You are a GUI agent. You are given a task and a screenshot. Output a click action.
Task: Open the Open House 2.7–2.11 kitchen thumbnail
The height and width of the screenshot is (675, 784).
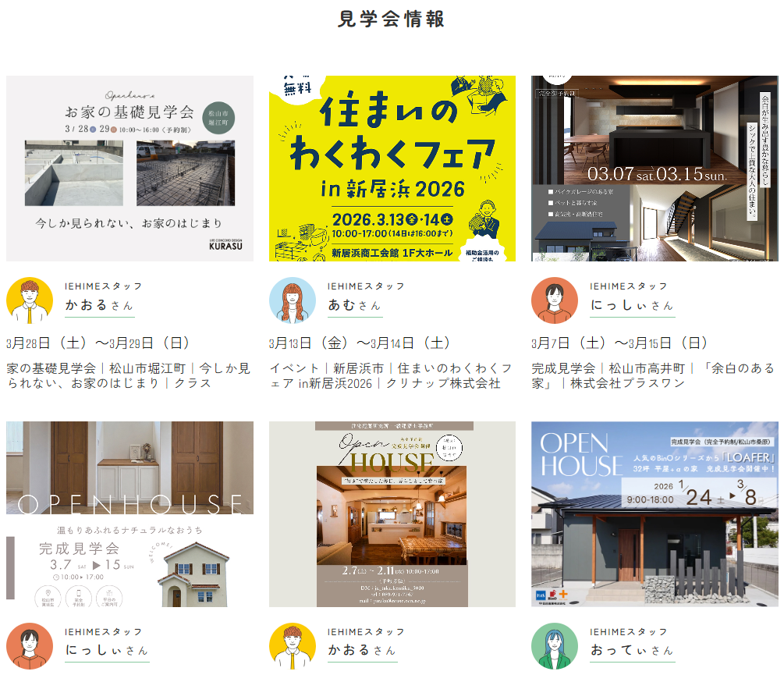click(392, 513)
